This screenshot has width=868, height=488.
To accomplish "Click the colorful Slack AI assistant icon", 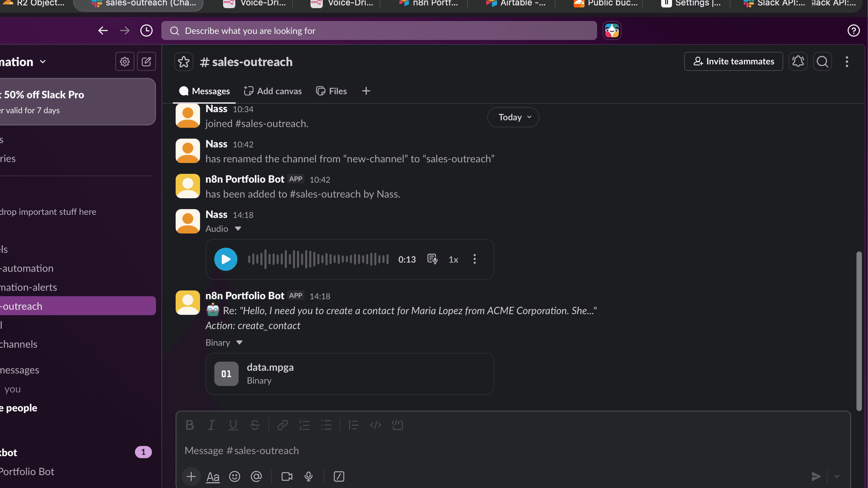I will (x=612, y=30).
